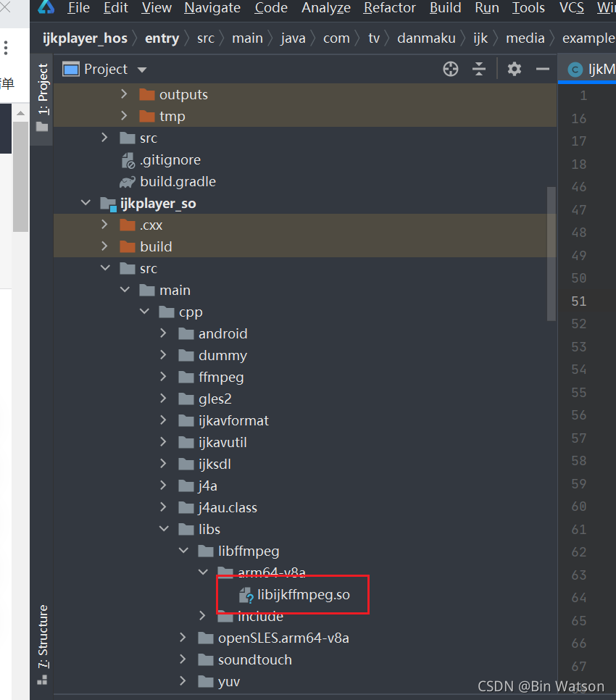Open the Run menu

point(486,7)
